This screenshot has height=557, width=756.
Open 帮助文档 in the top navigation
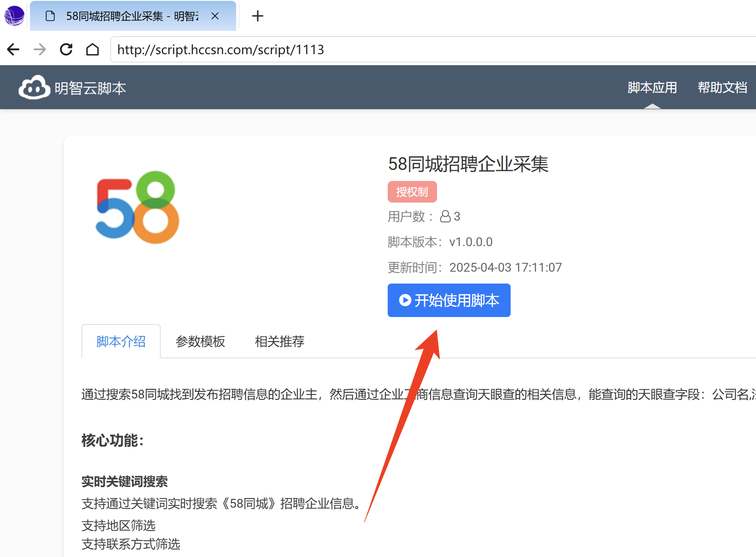pos(723,88)
